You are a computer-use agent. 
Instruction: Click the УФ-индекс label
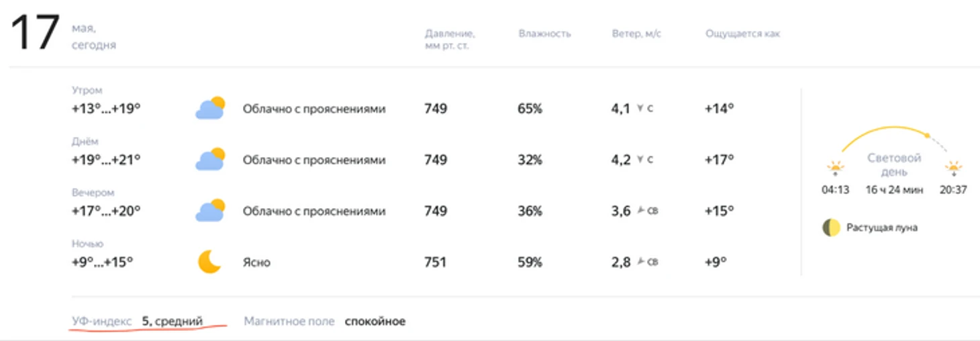(x=102, y=322)
